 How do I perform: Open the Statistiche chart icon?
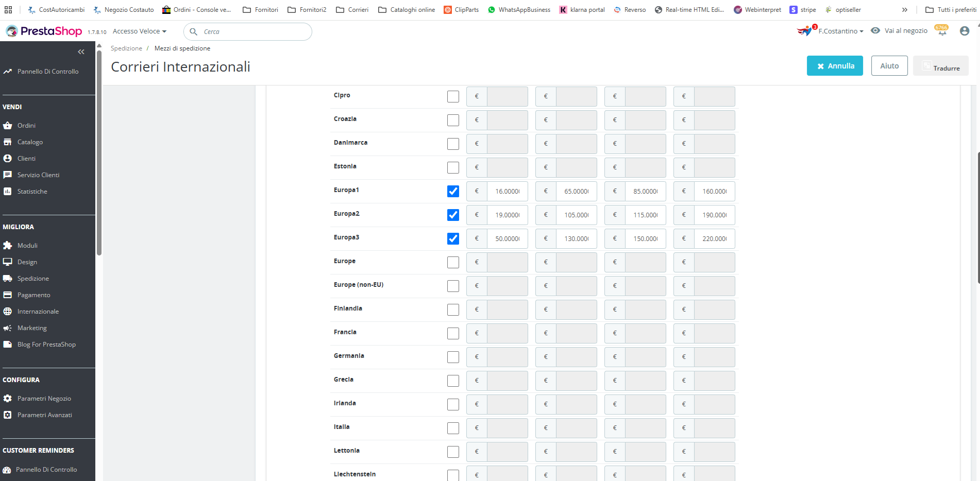click(7, 192)
